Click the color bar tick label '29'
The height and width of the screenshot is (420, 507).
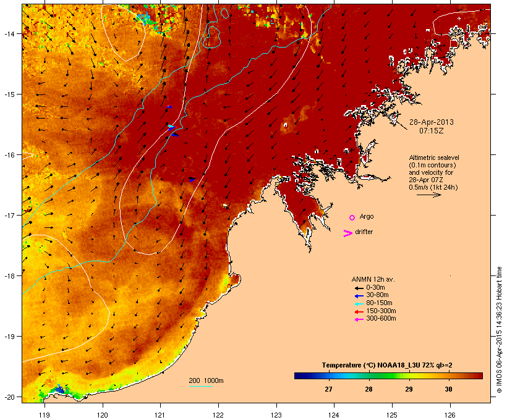click(409, 389)
